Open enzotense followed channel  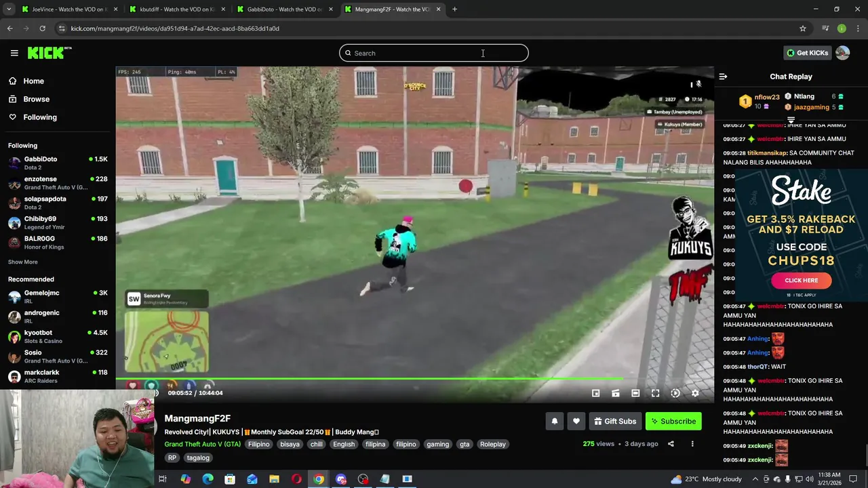click(x=58, y=183)
